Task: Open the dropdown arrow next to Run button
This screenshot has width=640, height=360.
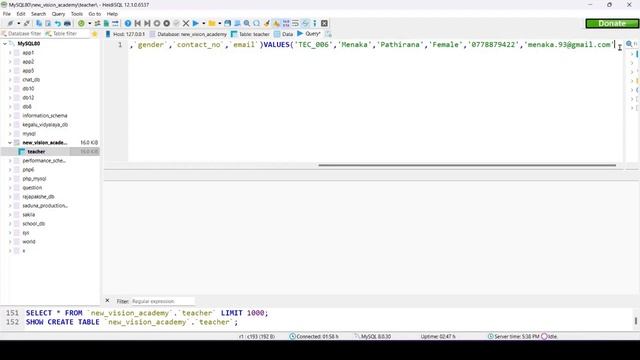Action: click(x=203, y=23)
